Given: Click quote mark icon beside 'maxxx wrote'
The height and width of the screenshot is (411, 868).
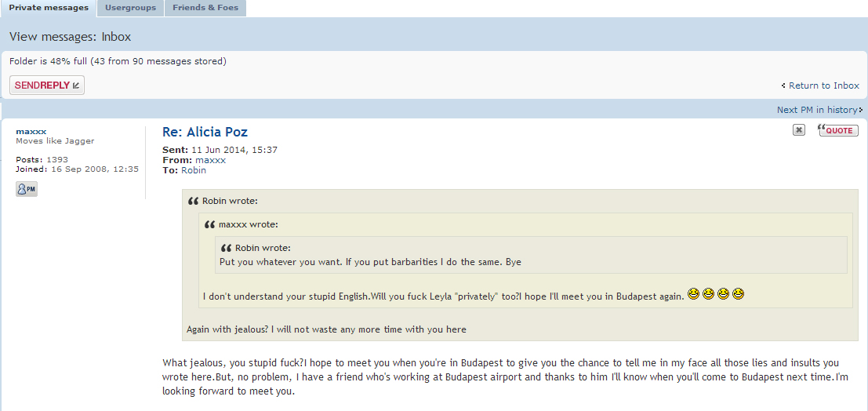Looking at the screenshot, I should [209, 225].
